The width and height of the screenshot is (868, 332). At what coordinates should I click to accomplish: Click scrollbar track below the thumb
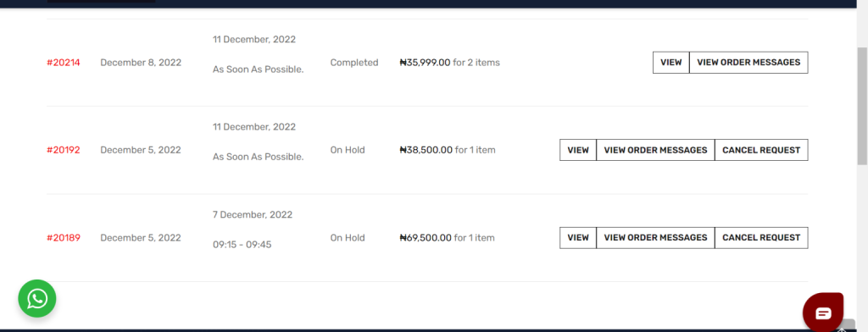tap(862, 243)
